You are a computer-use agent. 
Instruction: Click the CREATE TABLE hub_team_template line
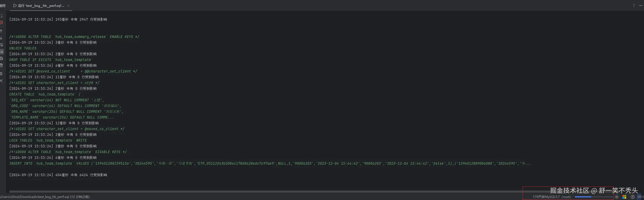point(45,94)
